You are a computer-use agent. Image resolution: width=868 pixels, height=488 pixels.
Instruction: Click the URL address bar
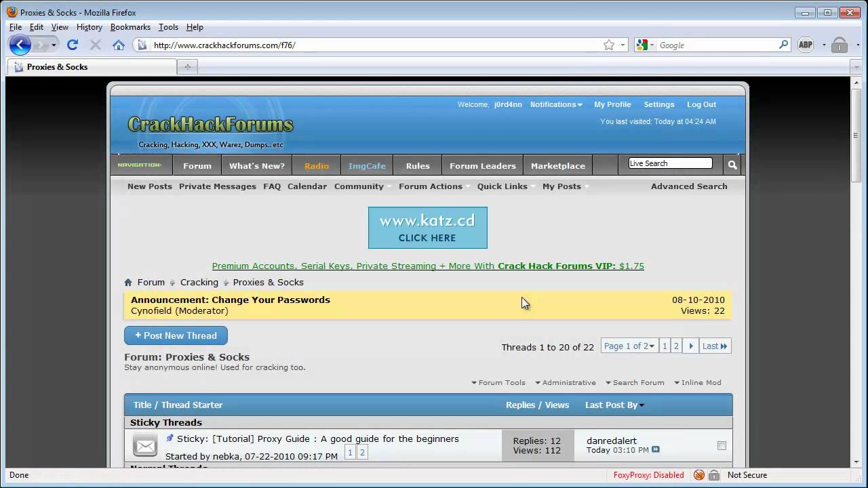coord(375,45)
